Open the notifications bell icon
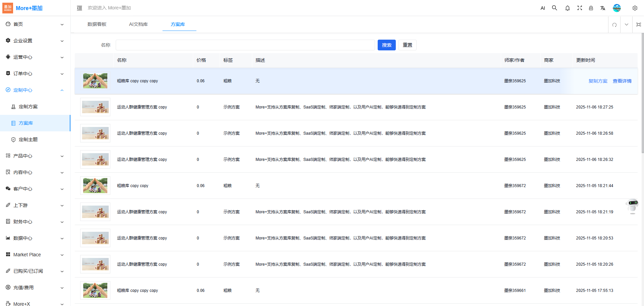Screen dimensions: 644x306 point(567,8)
